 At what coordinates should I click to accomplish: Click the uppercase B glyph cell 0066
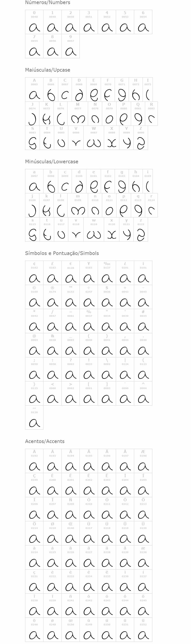point(51,90)
